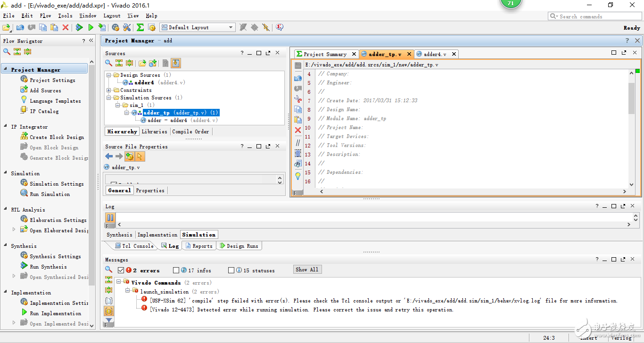This screenshot has width=644, height=343.
Task: Click the Expand All icon in Messages toolbar
Action: pos(109,290)
